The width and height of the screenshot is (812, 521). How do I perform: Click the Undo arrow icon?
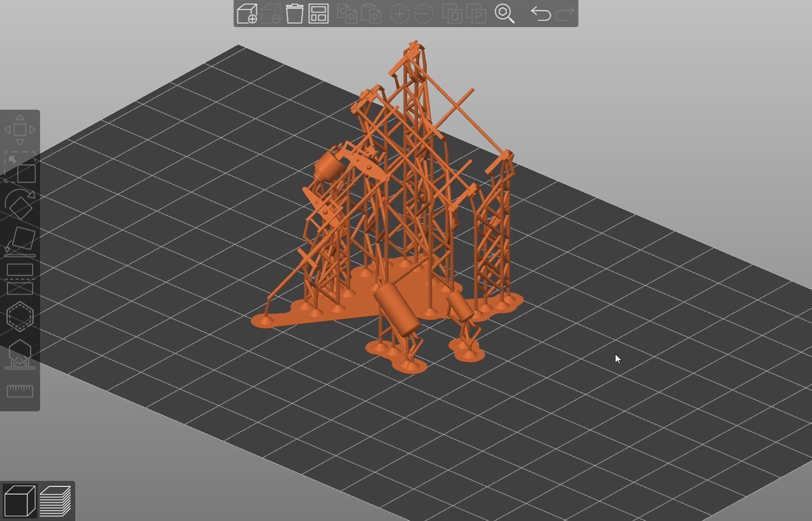(x=540, y=14)
